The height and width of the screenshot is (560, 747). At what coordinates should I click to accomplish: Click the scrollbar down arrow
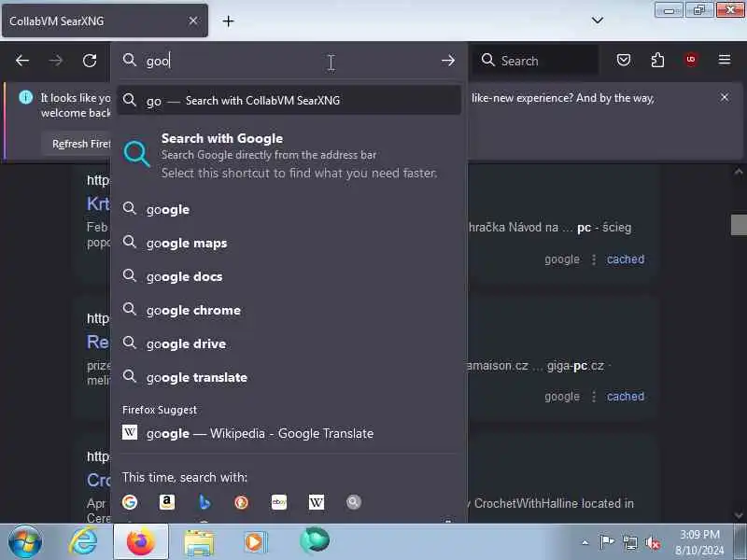(x=739, y=515)
